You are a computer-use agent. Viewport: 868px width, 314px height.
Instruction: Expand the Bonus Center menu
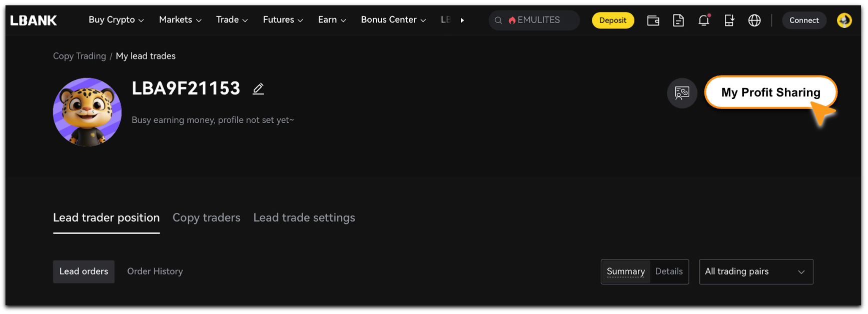click(x=393, y=20)
